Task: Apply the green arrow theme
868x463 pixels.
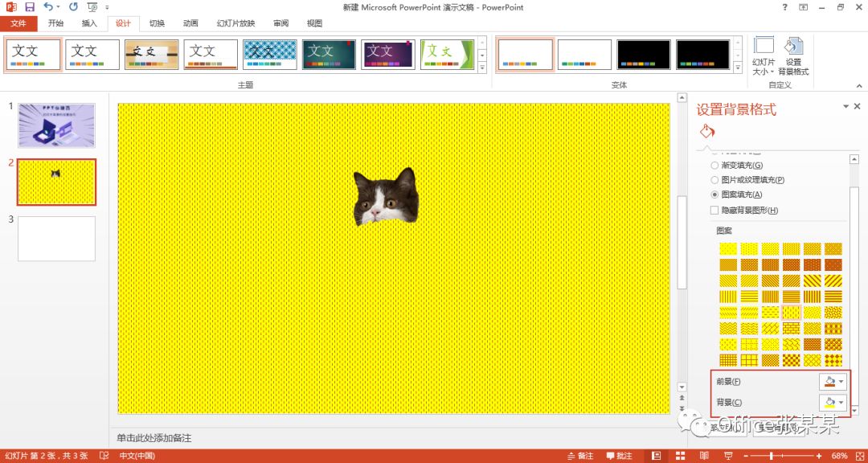Action: point(448,55)
